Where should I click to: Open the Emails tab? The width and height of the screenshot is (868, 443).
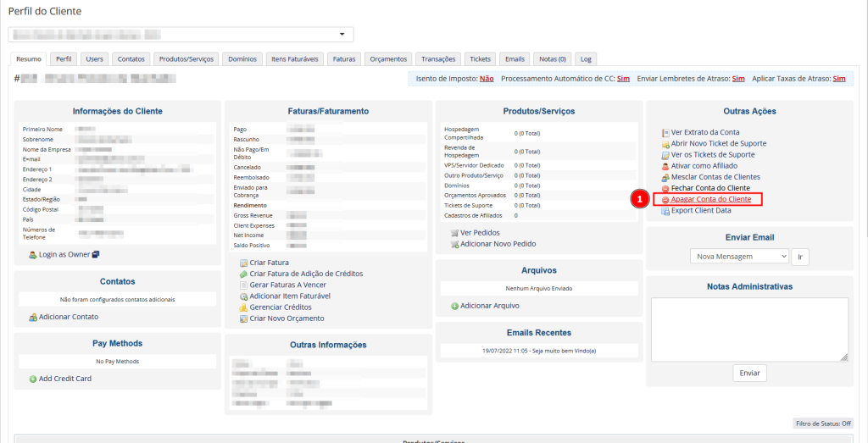coord(515,59)
